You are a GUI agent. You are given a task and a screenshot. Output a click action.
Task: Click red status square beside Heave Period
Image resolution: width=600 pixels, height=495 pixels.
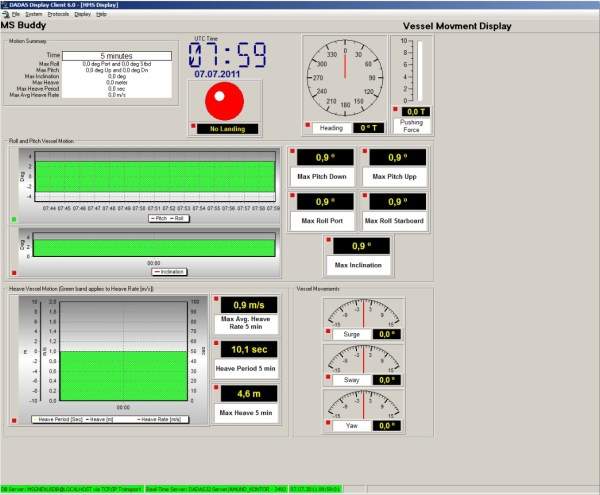coord(217,342)
